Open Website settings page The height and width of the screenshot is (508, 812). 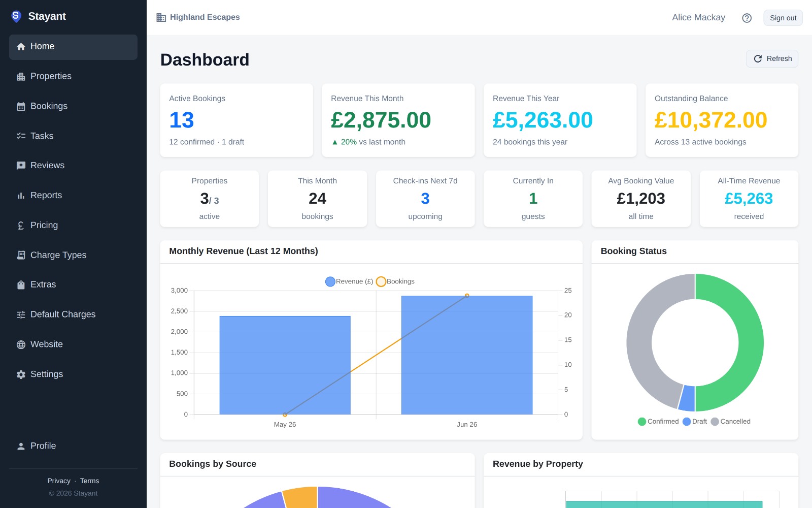pos(73,344)
